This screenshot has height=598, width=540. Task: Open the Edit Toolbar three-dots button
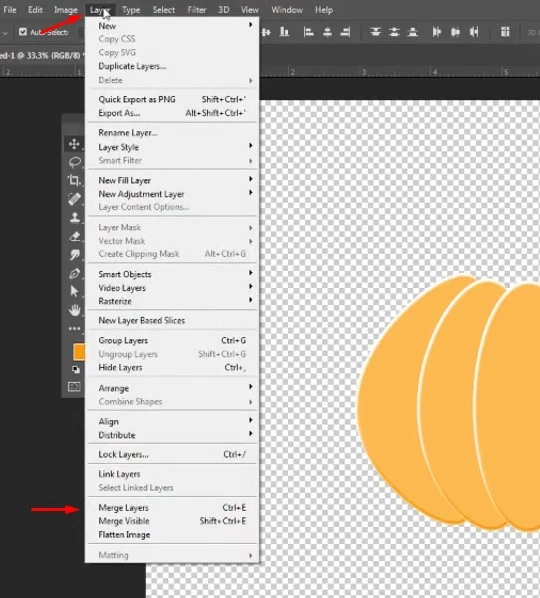(x=74, y=328)
